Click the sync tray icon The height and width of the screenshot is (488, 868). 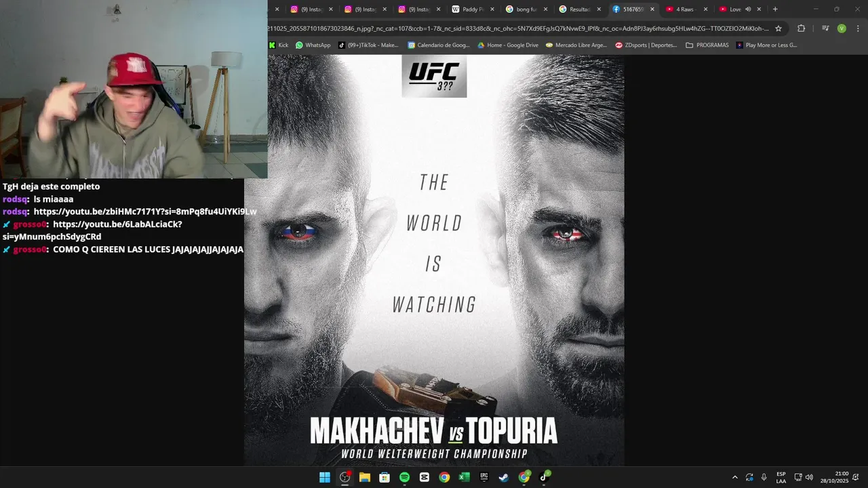click(x=749, y=477)
